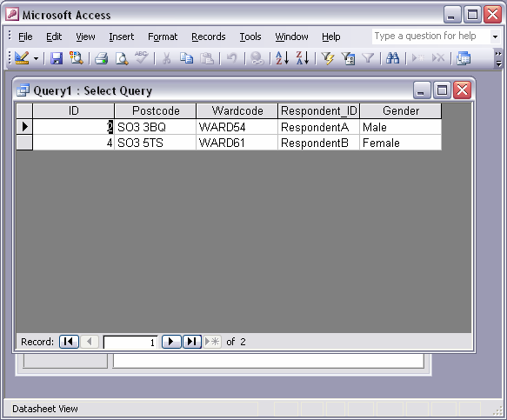Toggle the Apply Filter funnel button
Image resolution: width=507 pixels, height=420 pixels.
368,58
